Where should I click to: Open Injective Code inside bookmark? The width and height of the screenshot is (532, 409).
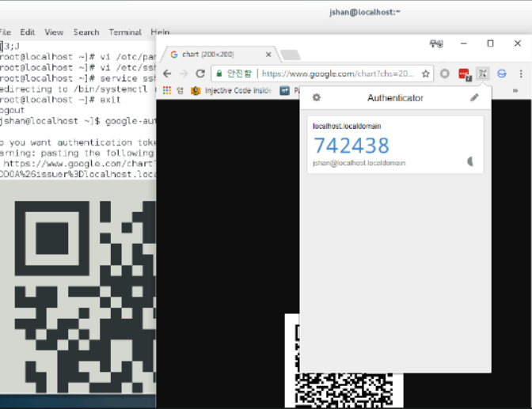pyautogui.click(x=232, y=90)
